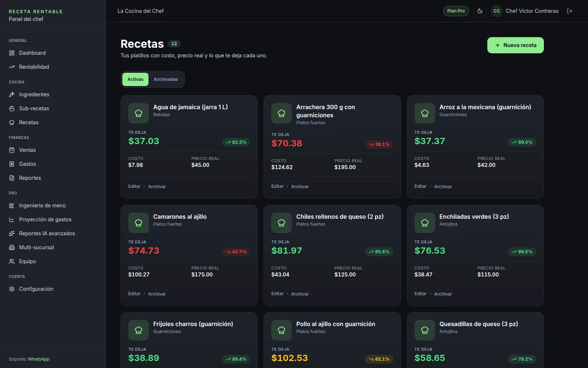Click the 65.6% margin badge

pyautogui.click(x=379, y=252)
